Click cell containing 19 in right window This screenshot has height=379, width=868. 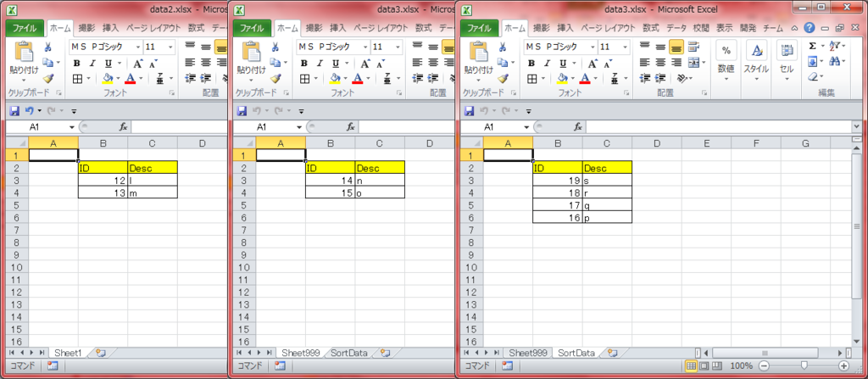tap(558, 181)
